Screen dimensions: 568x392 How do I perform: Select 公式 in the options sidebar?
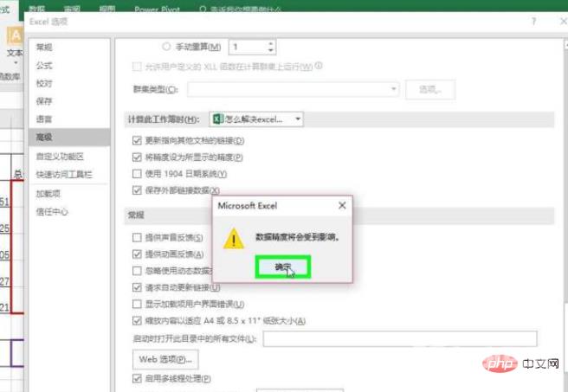44,64
